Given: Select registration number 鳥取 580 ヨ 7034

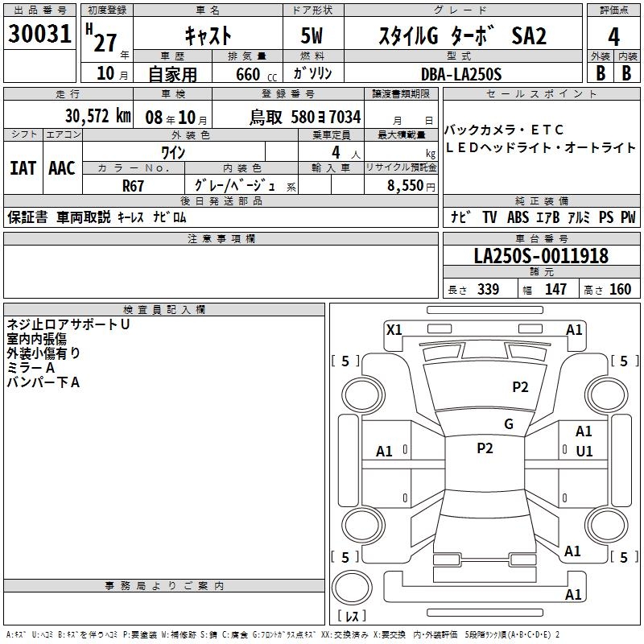Looking at the screenshot, I should tap(305, 117).
